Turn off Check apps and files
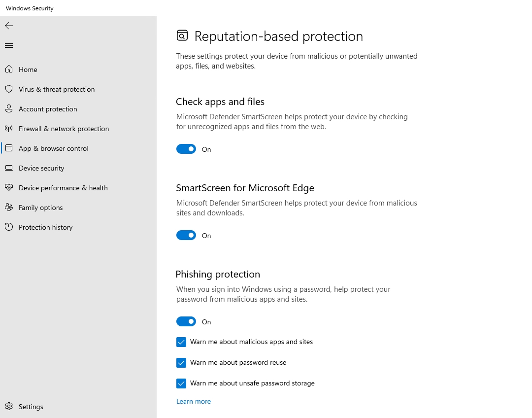532x418 pixels. point(186,149)
